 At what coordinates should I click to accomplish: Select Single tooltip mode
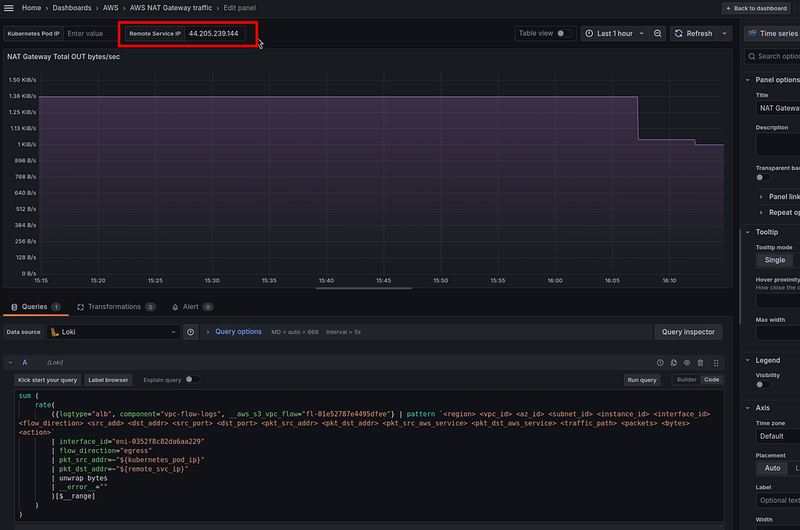click(x=774, y=260)
